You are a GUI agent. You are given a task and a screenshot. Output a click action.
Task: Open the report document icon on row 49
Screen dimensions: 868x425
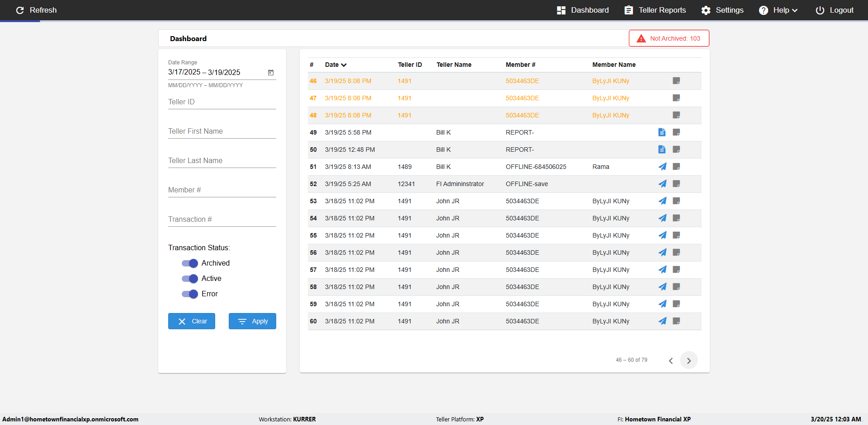click(662, 132)
